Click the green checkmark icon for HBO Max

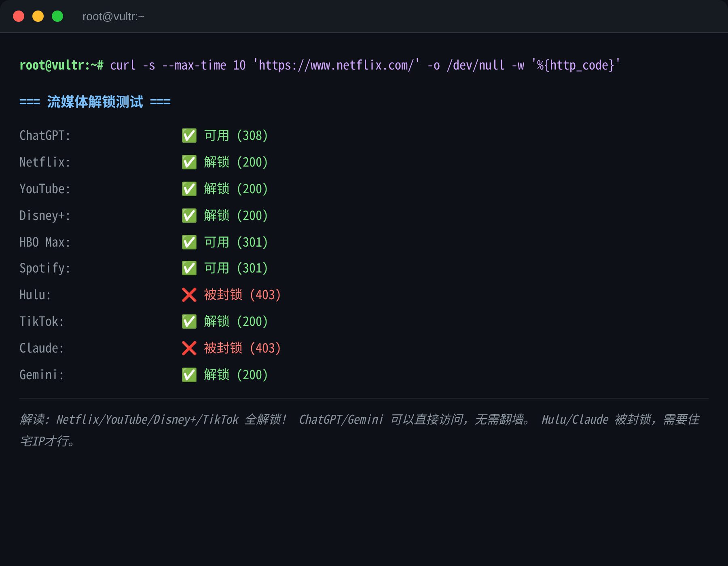(189, 242)
